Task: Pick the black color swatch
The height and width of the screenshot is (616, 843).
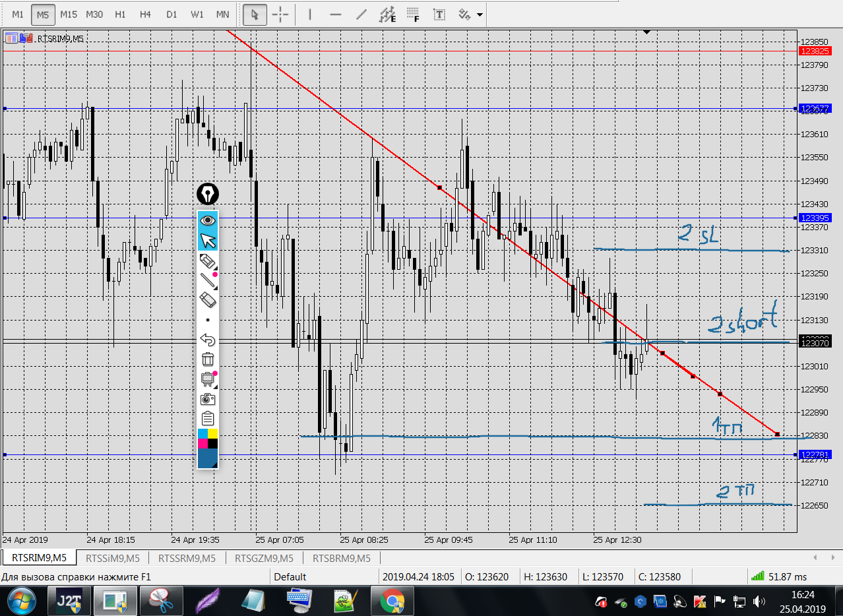Action: [x=213, y=443]
